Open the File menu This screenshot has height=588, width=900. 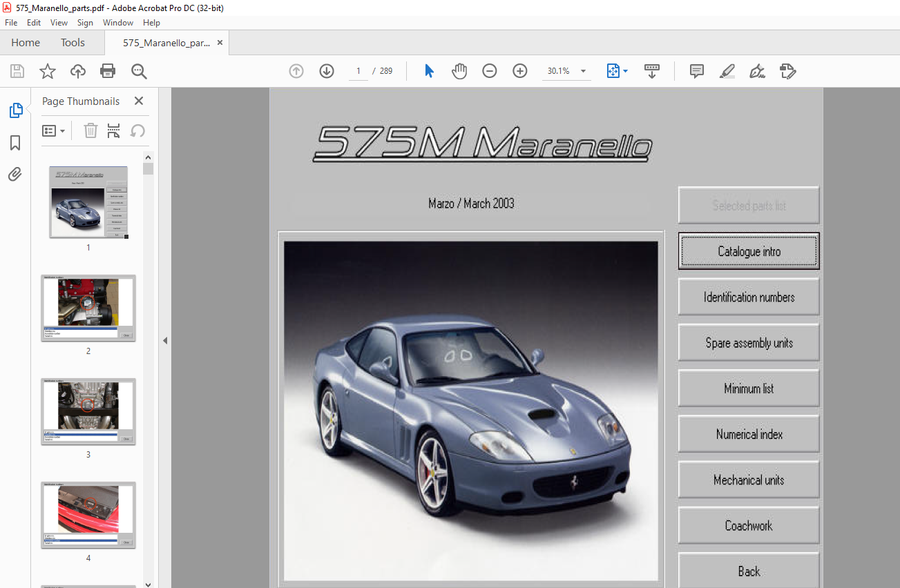tap(11, 23)
